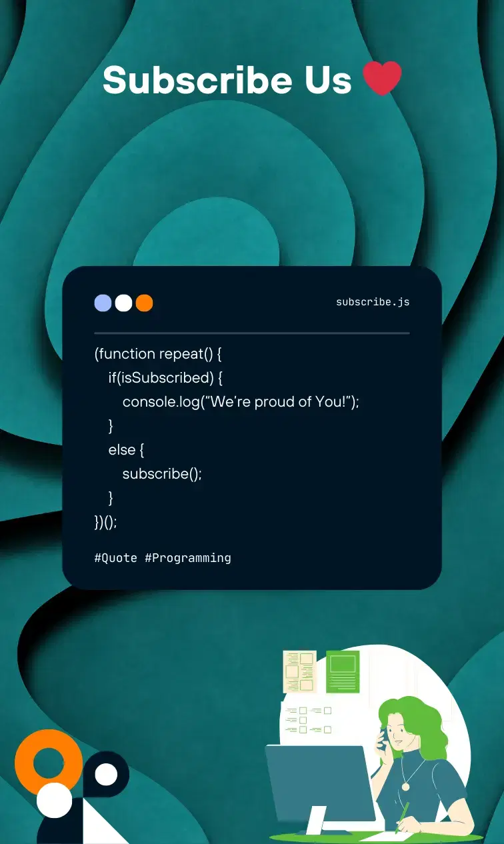Image resolution: width=504 pixels, height=844 pixels.
Task: Click the white dot in code window header
Action: (123, 303)
